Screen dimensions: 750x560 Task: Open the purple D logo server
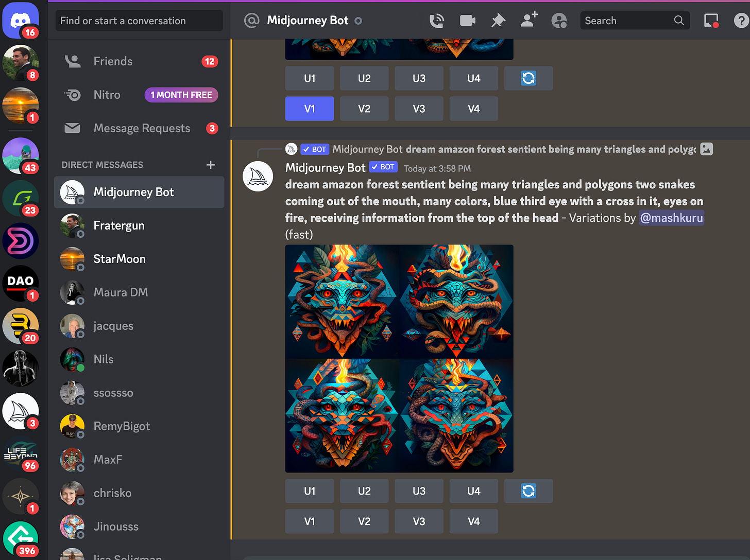click(x=21, y=241)
